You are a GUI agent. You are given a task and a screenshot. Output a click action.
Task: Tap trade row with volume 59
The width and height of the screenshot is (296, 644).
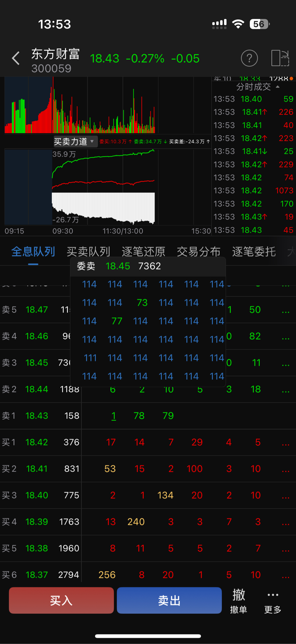(x=253, y=99)
